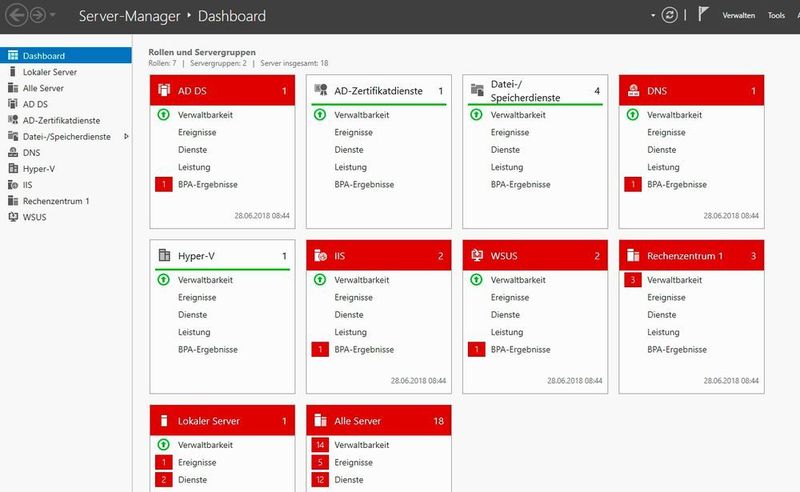
Task: Open Leistung in Datei-/Speicherdienste tile
Action: click(507, 167)
